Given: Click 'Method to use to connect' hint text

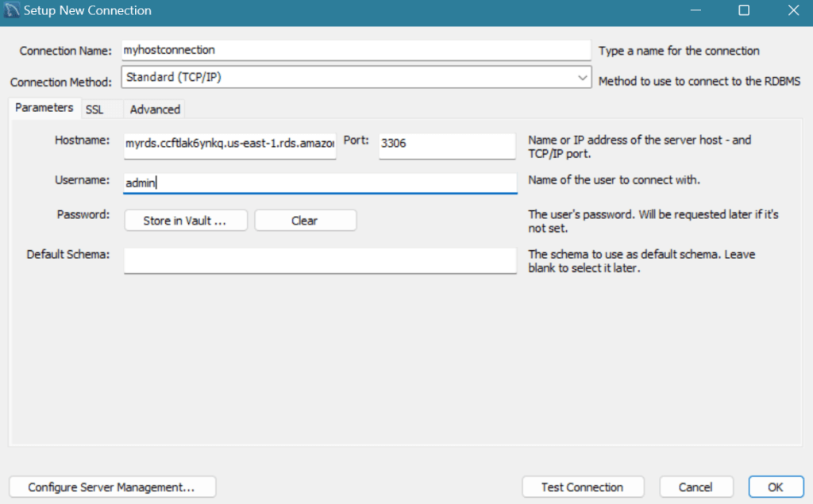Looking at the screenshot, I should click(x=699, y=82).
